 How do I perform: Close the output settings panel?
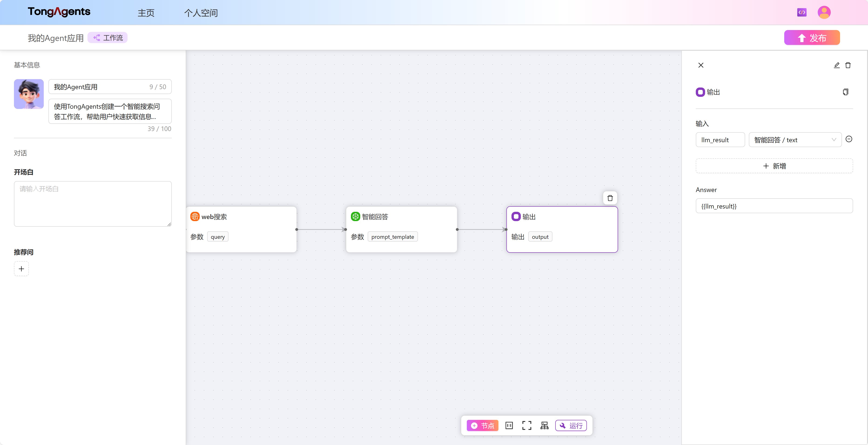pyautogui.click(x=701, y=65)
